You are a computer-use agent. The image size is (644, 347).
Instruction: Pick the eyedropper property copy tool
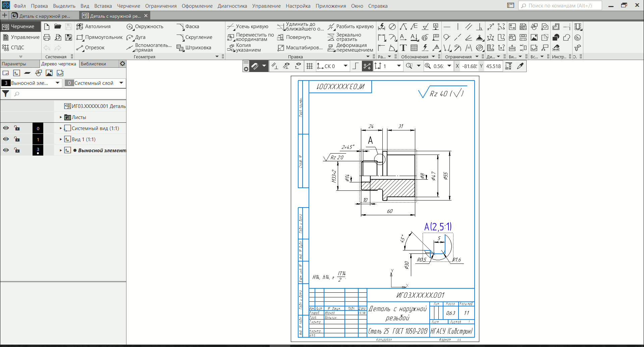[520, 66]
